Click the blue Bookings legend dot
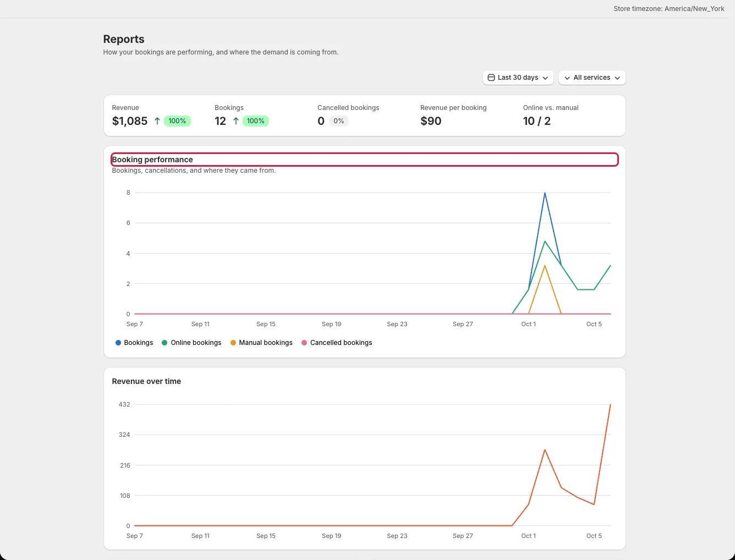The image size is (735, 560). (x=118, y=343)
